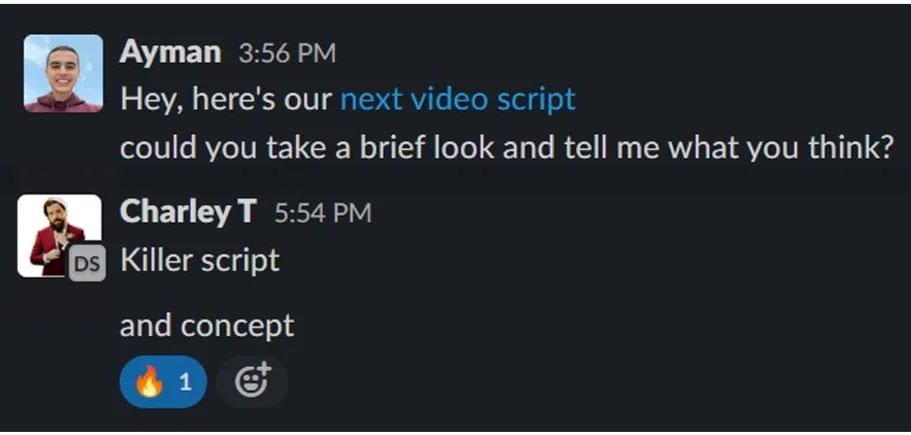This screenshot has height=435, width=911.
Task: Click the 3:56 PM message timestamp
Action: [287, 53]
